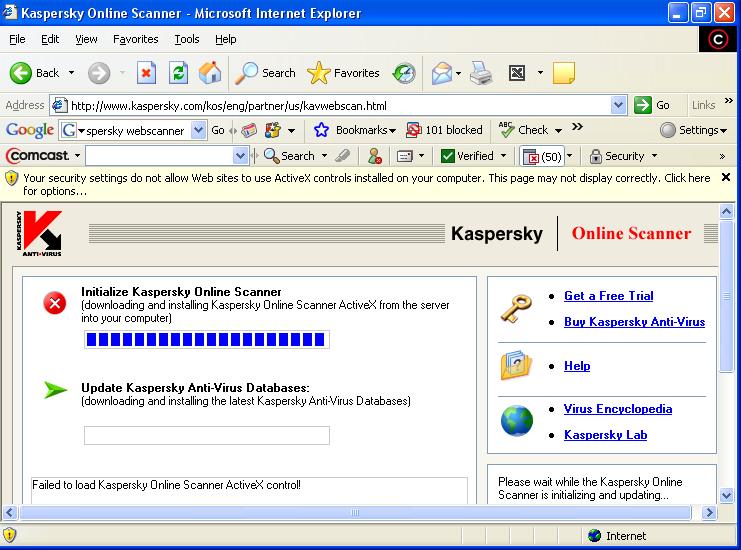Stop page loading with red X icon
The image size is (741, 550).
(x=146, y=73)
